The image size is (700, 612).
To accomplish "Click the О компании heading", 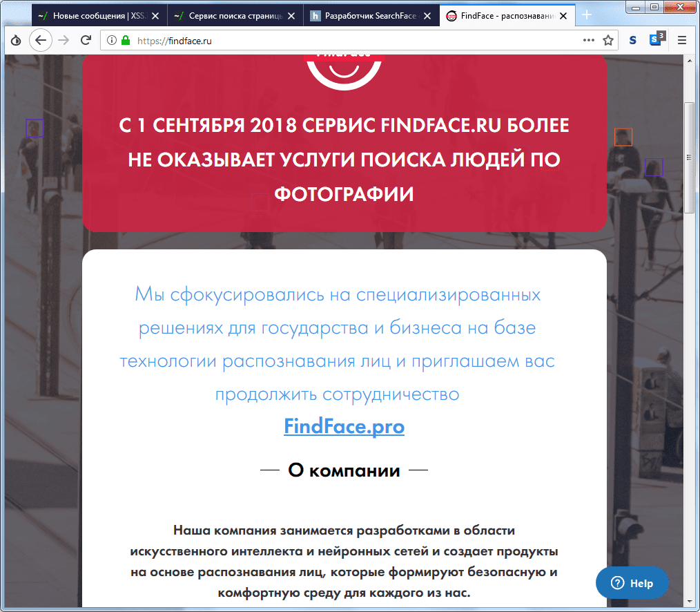I will (344, 470).
